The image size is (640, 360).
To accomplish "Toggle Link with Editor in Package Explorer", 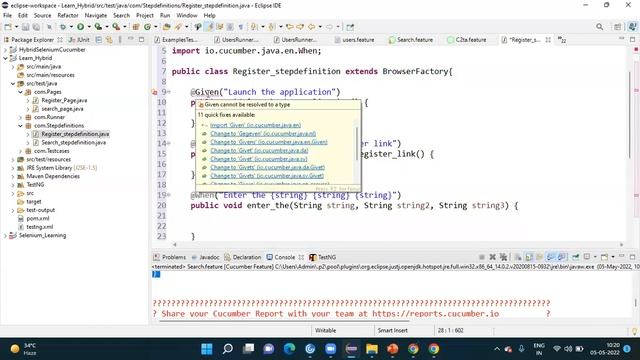I will [x=109, y=40].
